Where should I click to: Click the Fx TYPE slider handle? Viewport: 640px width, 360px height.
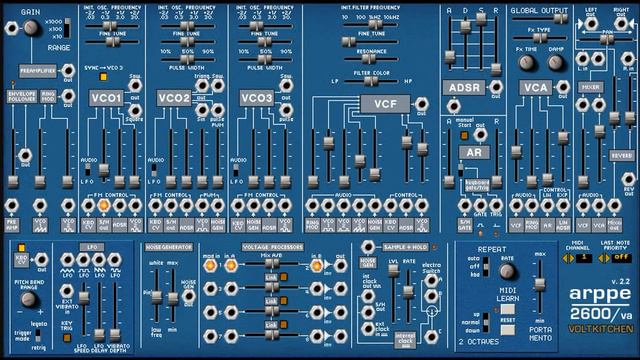[x=540, y=38]
